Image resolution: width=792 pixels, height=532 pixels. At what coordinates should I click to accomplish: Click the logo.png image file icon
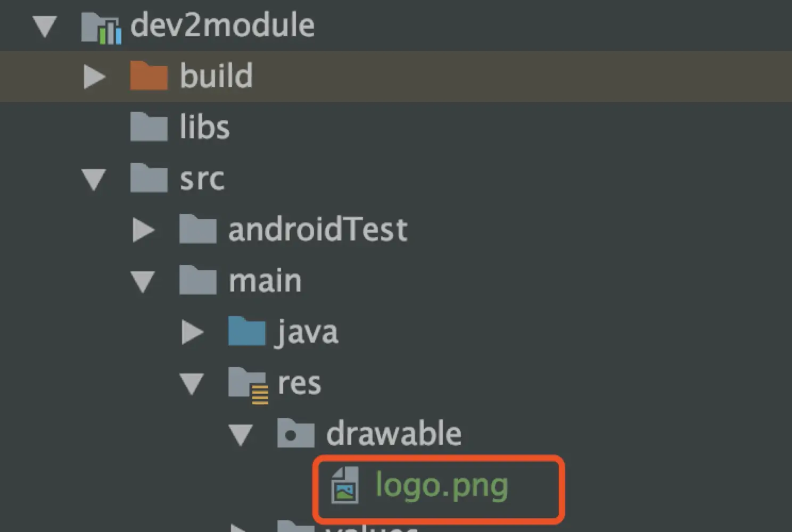pos(345,485)
